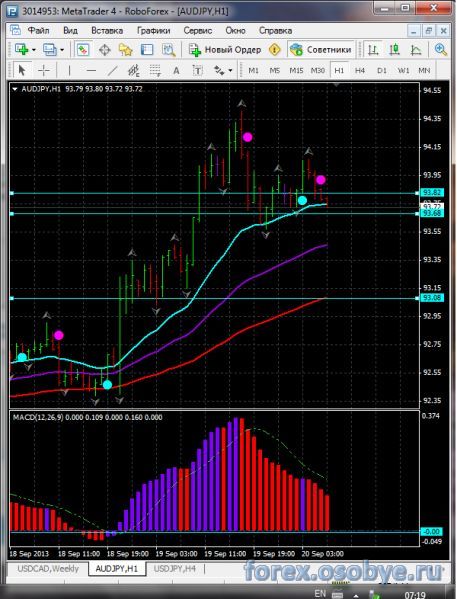
Task: Expand the profiles dropdown arrow
Action: pos(62,50)
